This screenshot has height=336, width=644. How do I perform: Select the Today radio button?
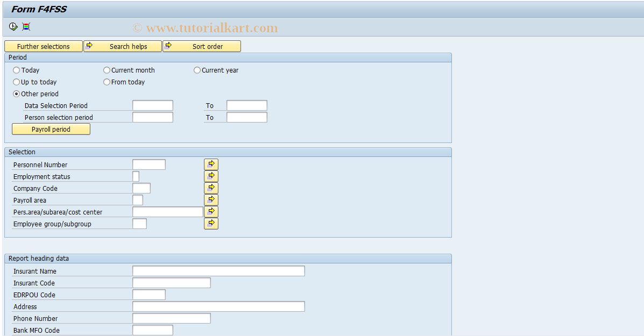(17, 70)
